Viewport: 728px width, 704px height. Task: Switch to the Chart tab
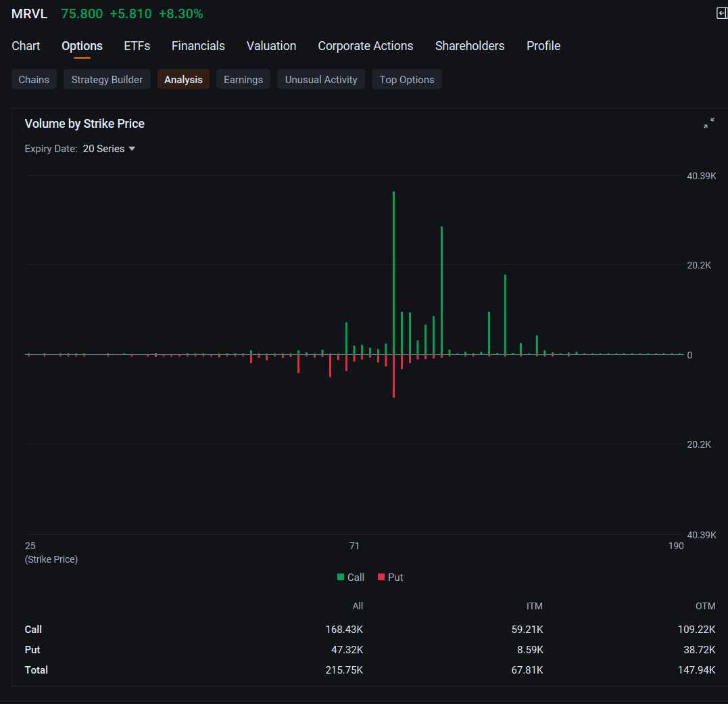coord(26,46)
